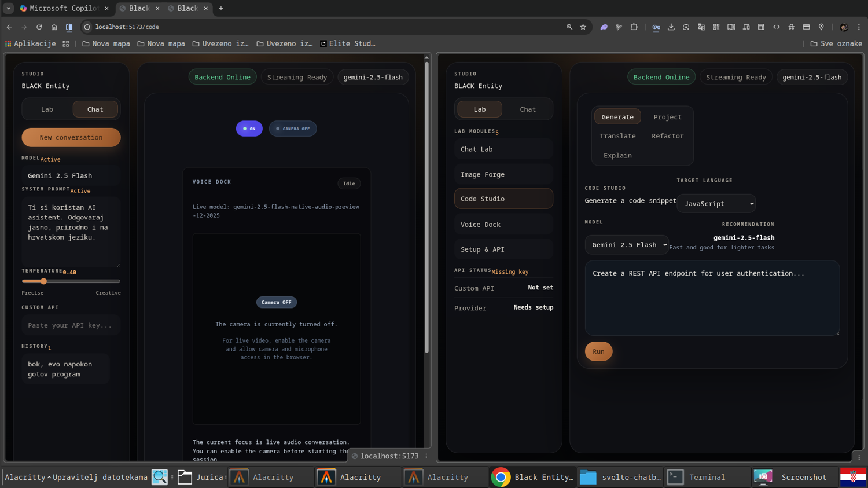Select the Refactor tab in Code Studio
This screenshot has height=488, width=868.
667,135
